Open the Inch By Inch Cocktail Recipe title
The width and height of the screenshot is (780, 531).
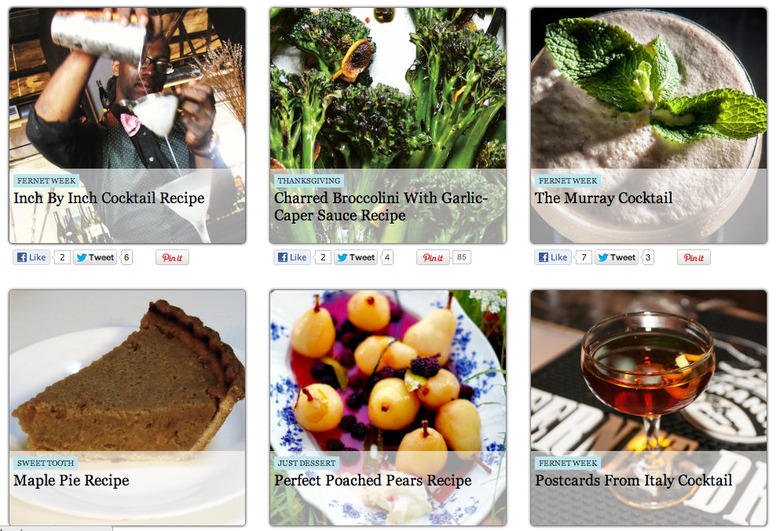tap(109, 198)
